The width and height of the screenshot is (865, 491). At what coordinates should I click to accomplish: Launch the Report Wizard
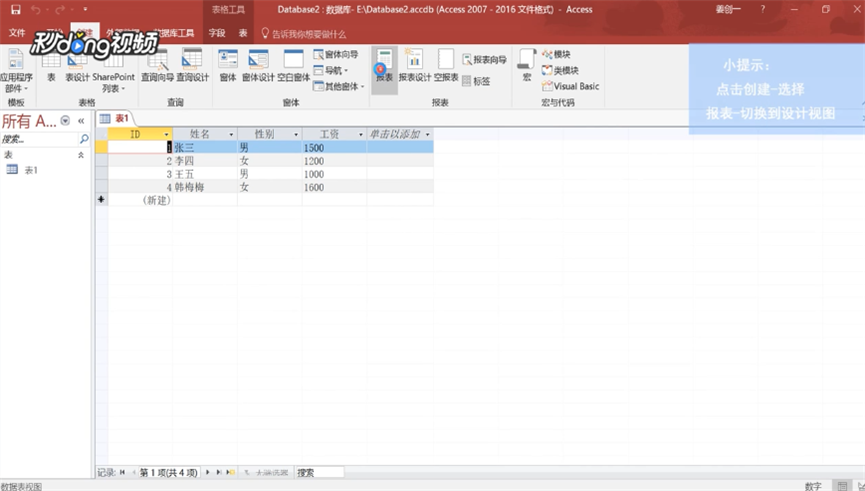point(484,60)
